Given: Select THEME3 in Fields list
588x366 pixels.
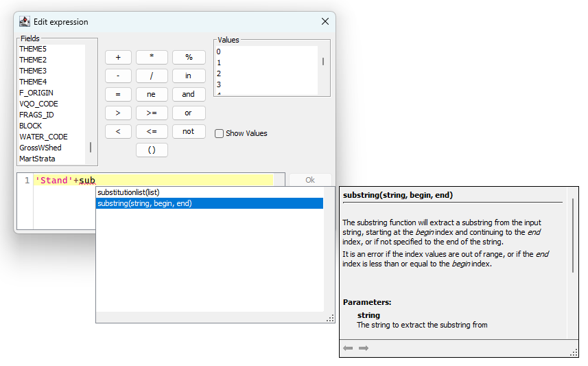Looking at the screenshot, I should click(51, 71).
